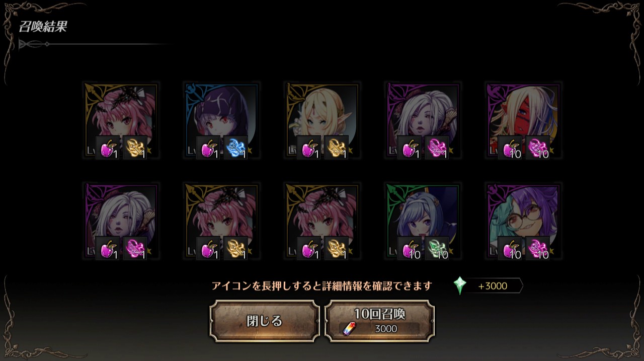Tap the green crystal currency icon

460,285
